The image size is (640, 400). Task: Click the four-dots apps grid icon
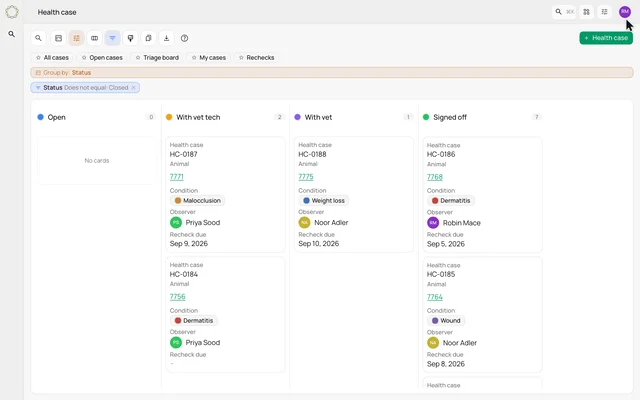pyautogui.click(x=587, y=12)
